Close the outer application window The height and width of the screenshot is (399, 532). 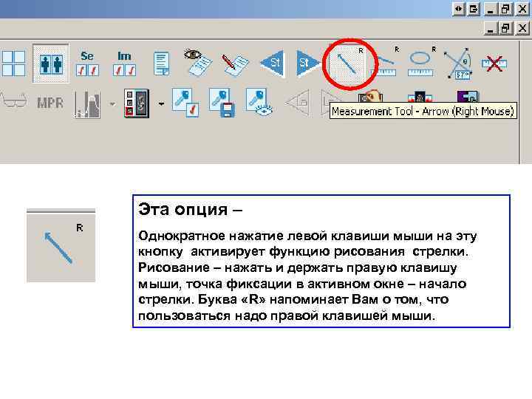click(522, 9)
